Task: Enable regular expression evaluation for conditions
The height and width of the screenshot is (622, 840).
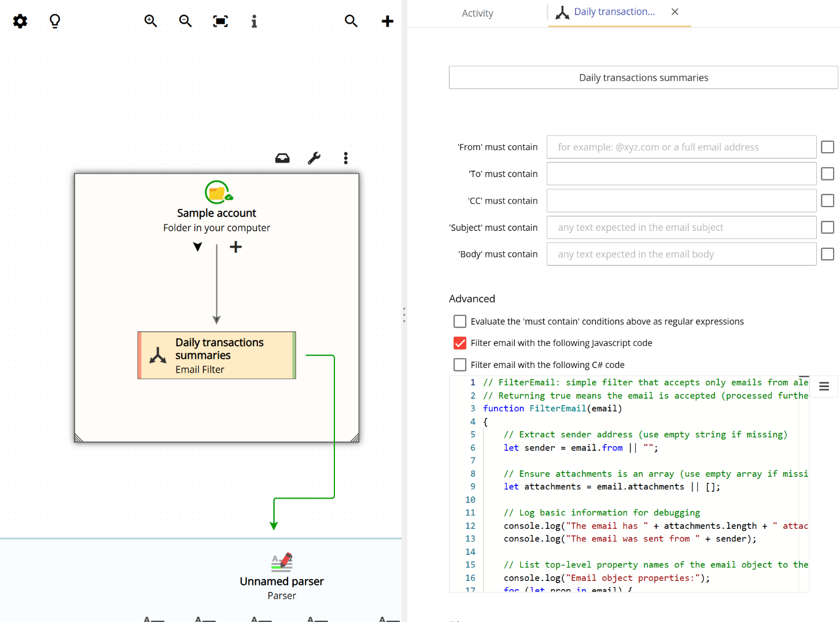Action: (459, 321)
